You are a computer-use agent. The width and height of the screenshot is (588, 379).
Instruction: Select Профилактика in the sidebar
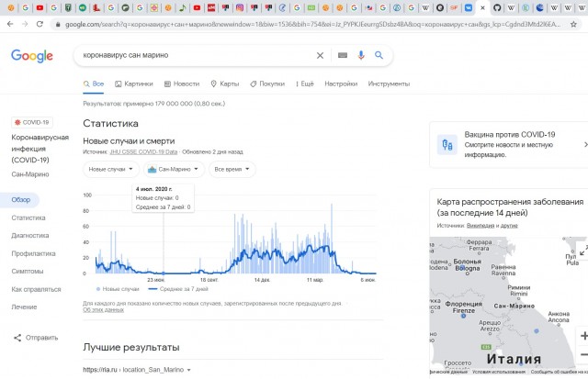coord(33,253)
